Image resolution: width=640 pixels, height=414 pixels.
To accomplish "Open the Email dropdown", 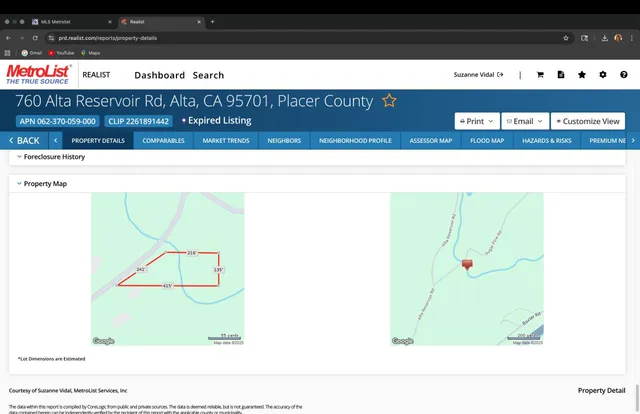I will [x=523, y=120].
